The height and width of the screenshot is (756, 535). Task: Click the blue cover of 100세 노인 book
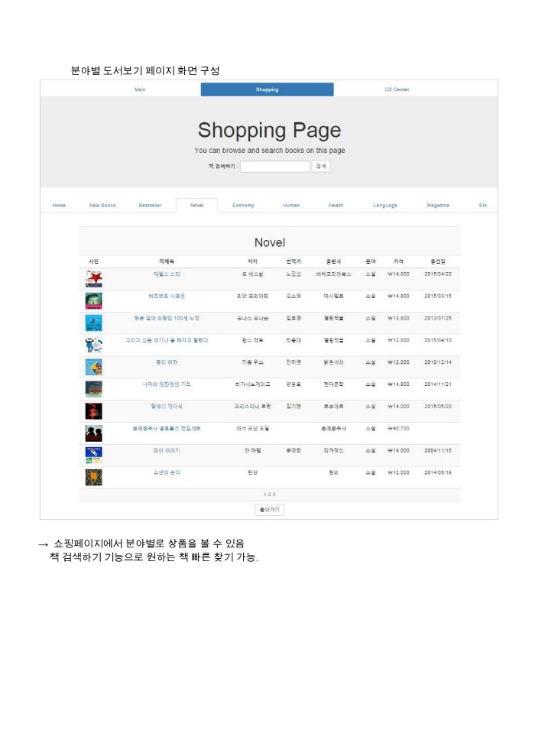click(93, 323)
